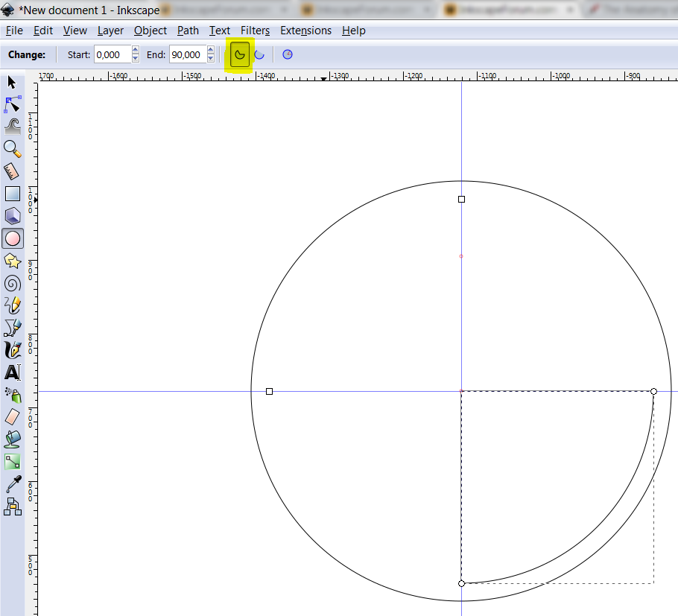Activate the Eraser tool
This screenshot has height=616, width=678.
[12, 416]
